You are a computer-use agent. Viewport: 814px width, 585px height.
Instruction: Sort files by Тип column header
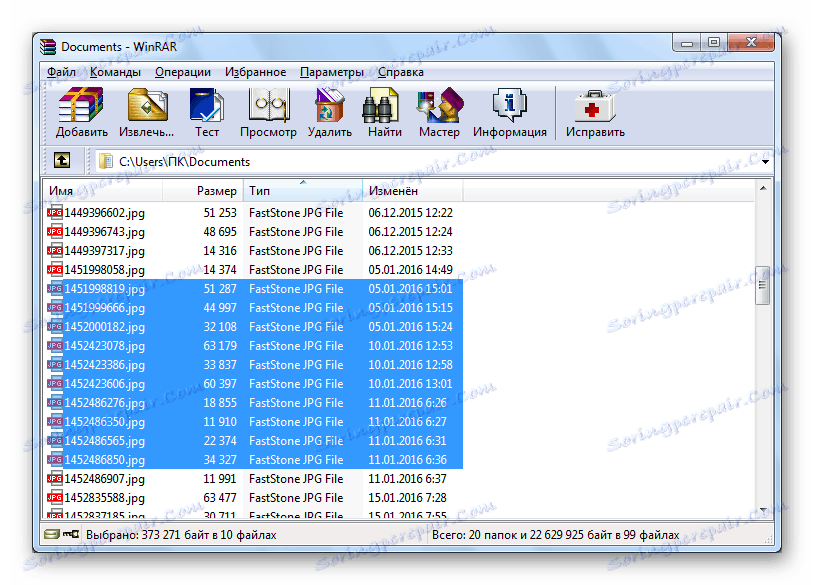point(303,191)
